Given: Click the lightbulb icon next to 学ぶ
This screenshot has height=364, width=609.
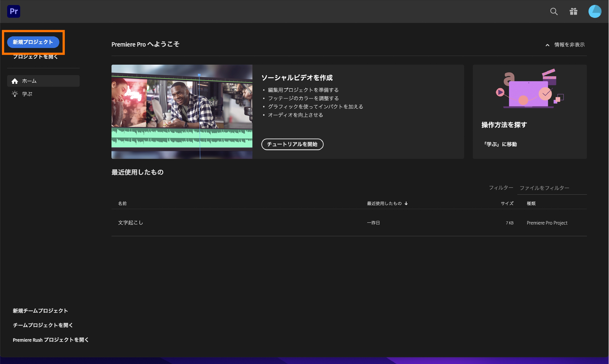Looking at the screenshot, I should pos(15,94).
